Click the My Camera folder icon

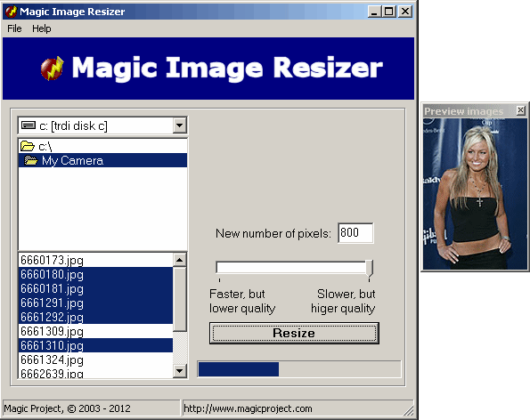pos(31,160)
